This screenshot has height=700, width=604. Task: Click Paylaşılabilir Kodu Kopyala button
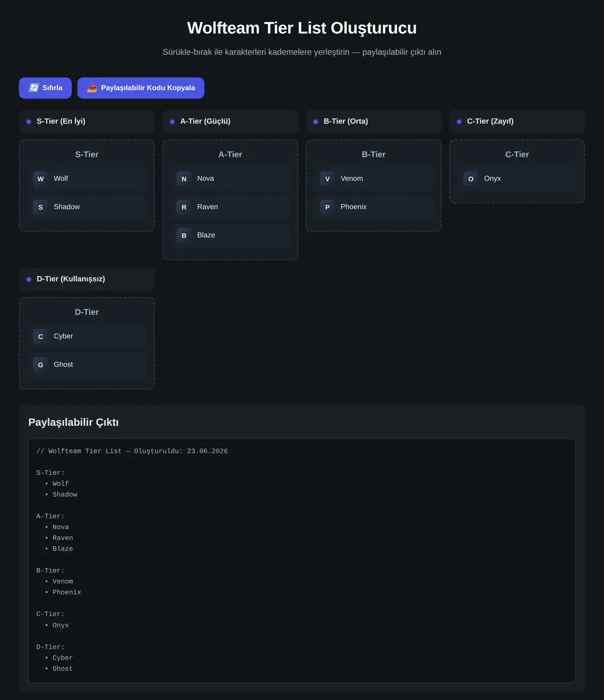coord(141,88)
